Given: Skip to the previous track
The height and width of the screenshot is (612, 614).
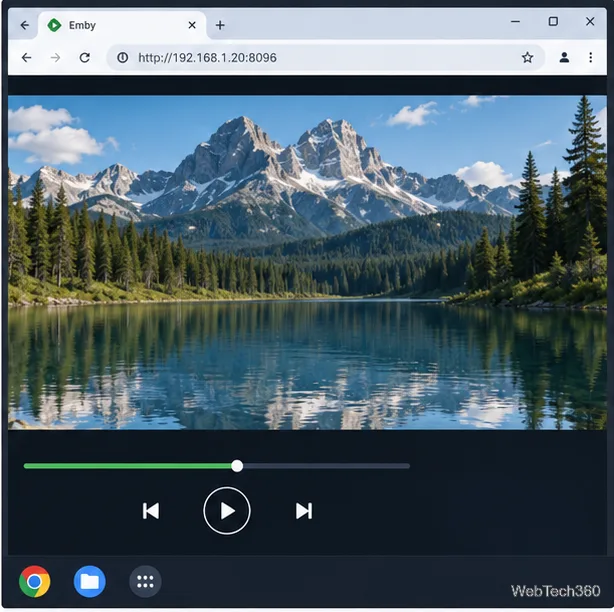Looking at the screenshot, I should pyautogui.click(x=151, y=511).
